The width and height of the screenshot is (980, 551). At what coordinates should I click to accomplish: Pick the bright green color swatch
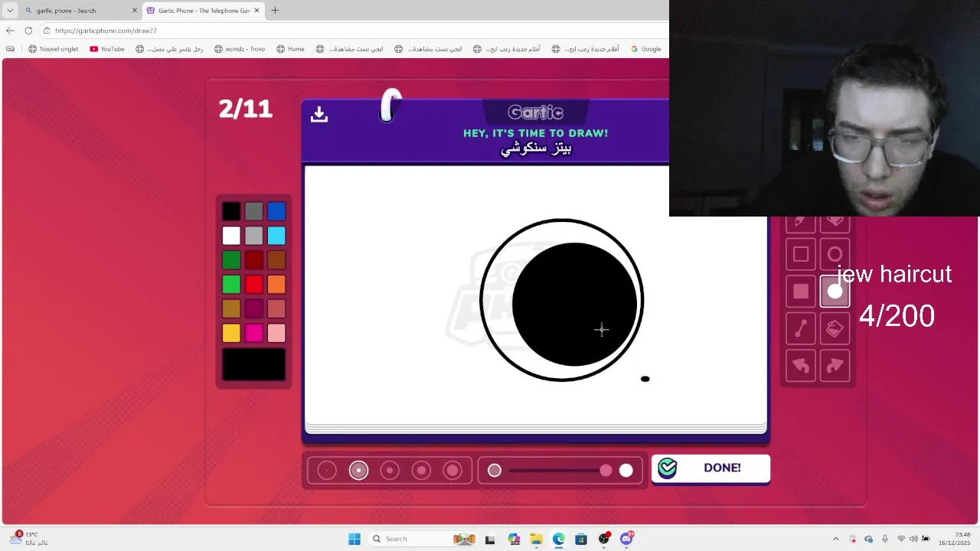(x=231, y=285)
